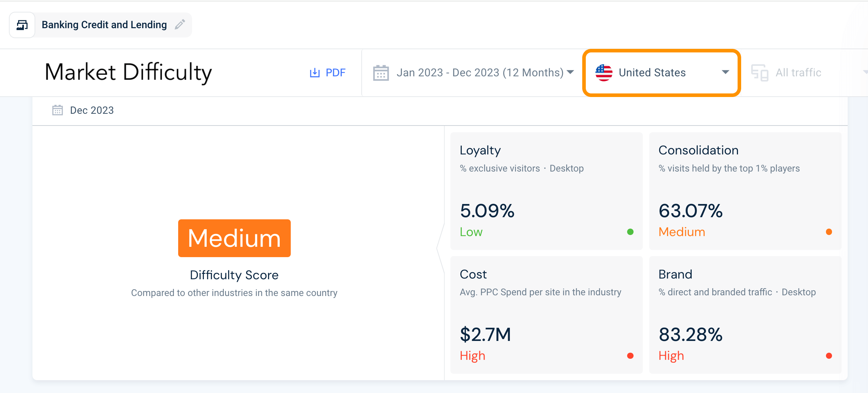Viewport: 868px width, 393px height.
Task: Click the pencil edit icon next to industry name
Action: (x=180, y=25)
